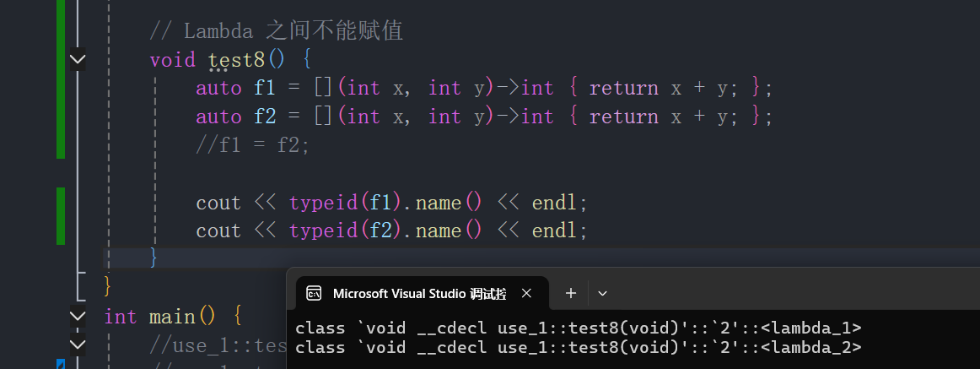The width and height of the screenshot is (980, 369).
Task: Click variable f2 in auto declaration
Action: (x=264, y=117)
